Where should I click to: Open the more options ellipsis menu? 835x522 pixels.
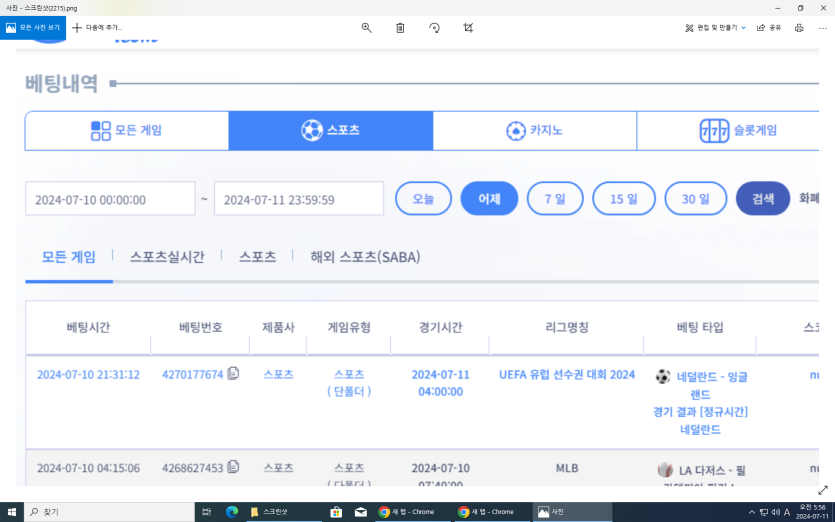[823, 28]
